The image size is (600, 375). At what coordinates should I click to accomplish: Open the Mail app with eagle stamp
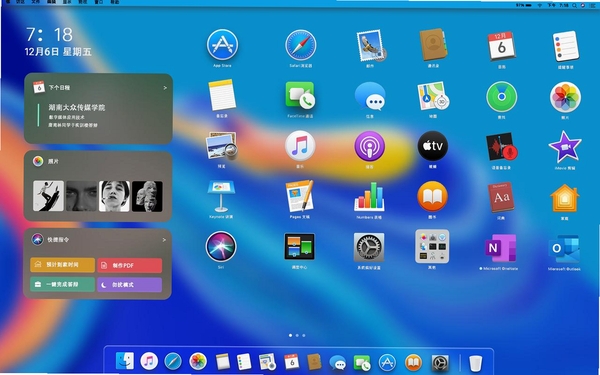[370, 46]
